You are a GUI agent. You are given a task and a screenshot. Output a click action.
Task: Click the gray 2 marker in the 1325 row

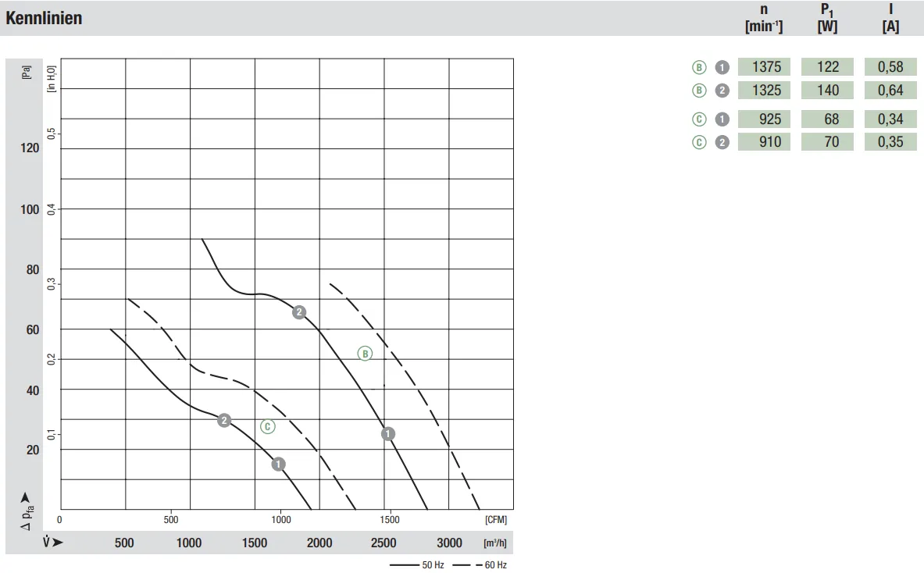(722, 90)
